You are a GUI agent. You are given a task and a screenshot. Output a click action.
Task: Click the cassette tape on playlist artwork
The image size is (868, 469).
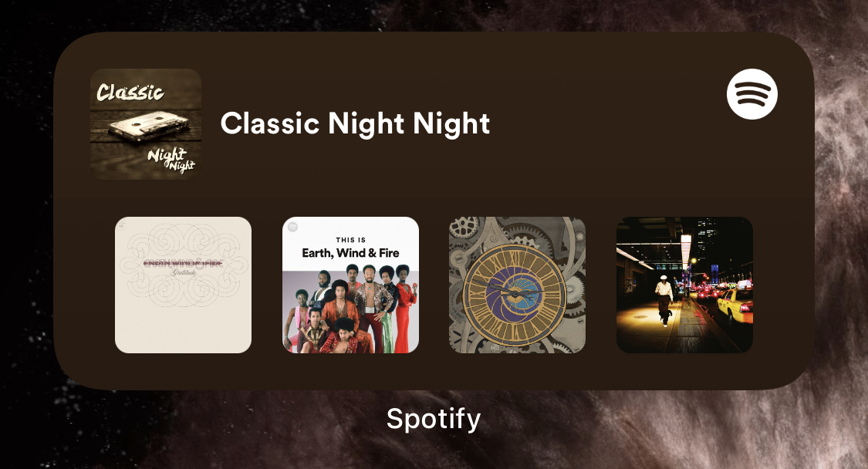point(147,125)
